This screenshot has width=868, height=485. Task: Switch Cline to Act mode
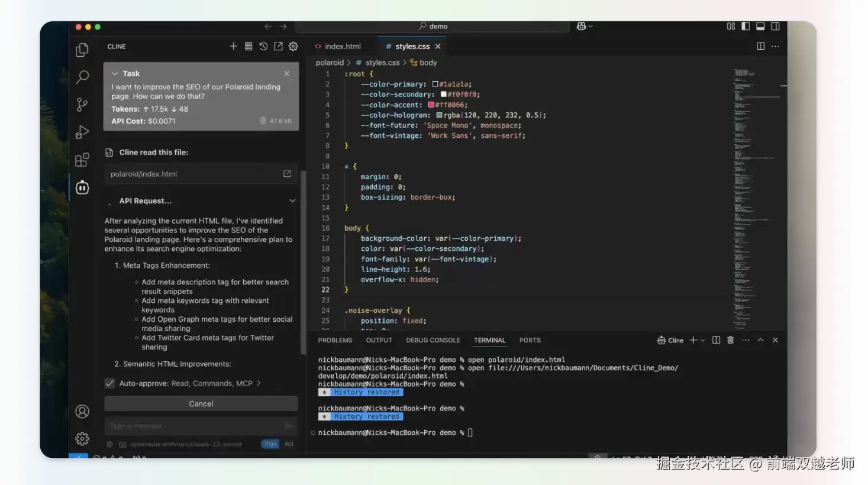[x=289, y=444]
